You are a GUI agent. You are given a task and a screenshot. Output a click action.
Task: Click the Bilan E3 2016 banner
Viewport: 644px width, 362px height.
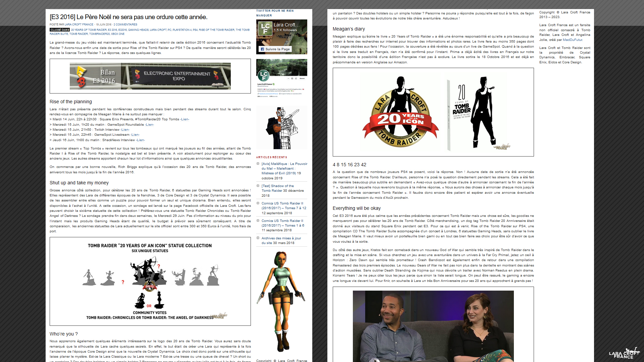pyautogui.click(x=150, y=76)
